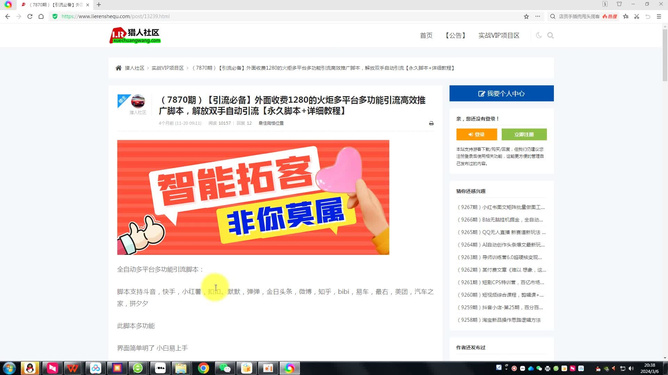The width and height of the screenshot is (668, 375).
Task: Bookmark the page with the star icon
Action: click(526, 16)
